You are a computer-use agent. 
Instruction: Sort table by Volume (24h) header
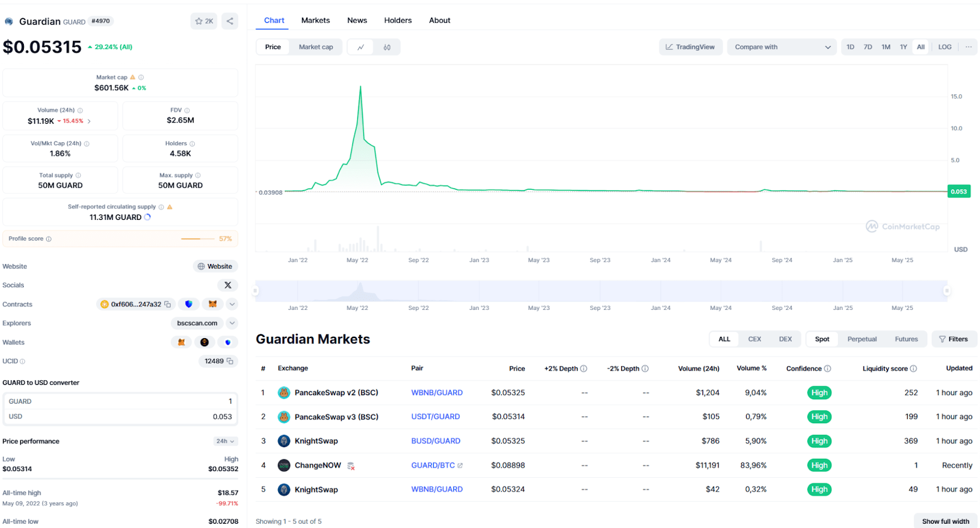698,369
